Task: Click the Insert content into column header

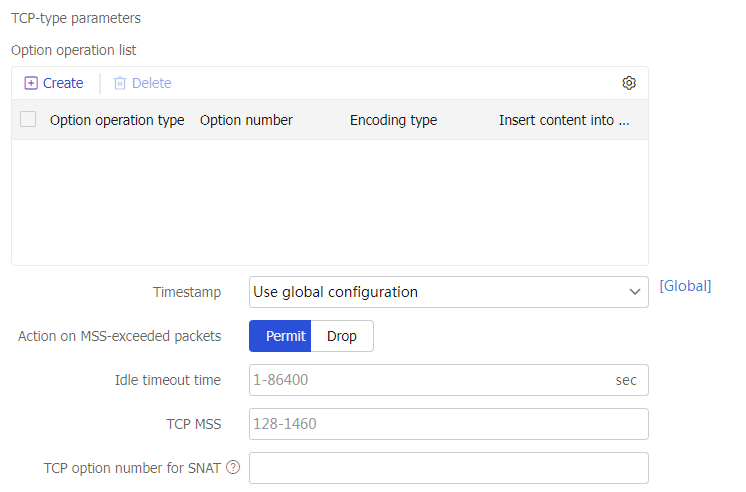Action: point(564,120)
